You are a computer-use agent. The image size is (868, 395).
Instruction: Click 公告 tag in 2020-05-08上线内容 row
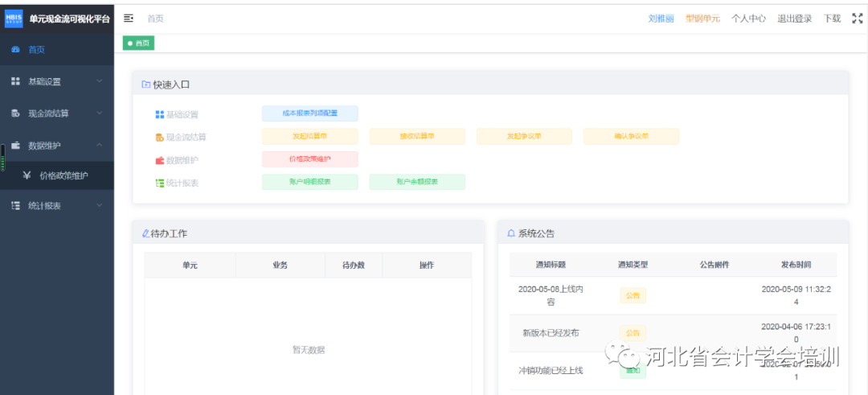[633, 296]
